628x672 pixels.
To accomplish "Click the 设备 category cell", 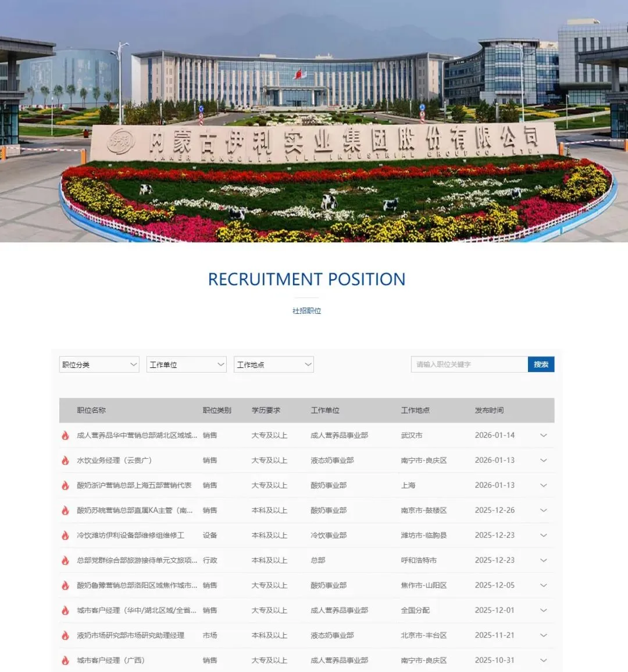I will [x=210, y=535].
